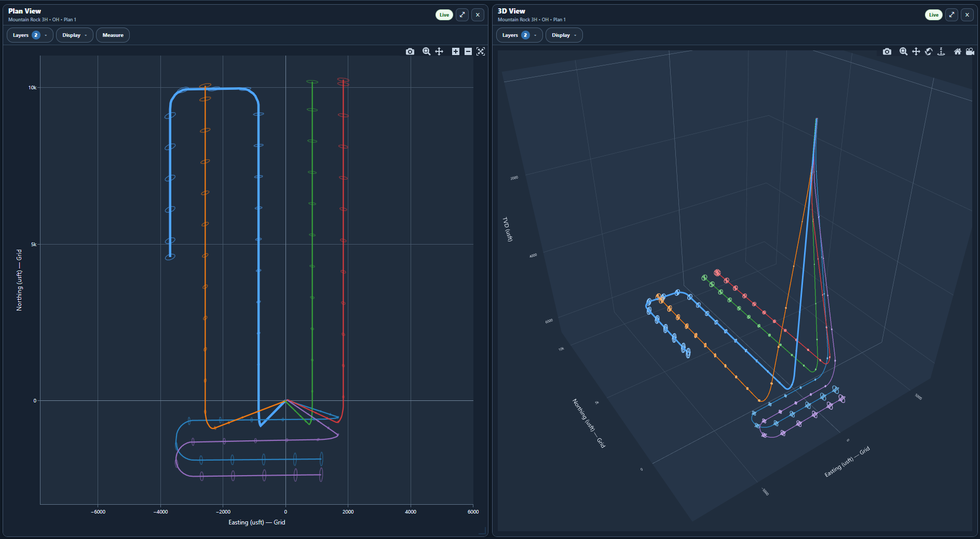Click 'Mountain Rock 3H • OH • Plan 1' under Plan View
980x539 pixels.
[42, 20]
